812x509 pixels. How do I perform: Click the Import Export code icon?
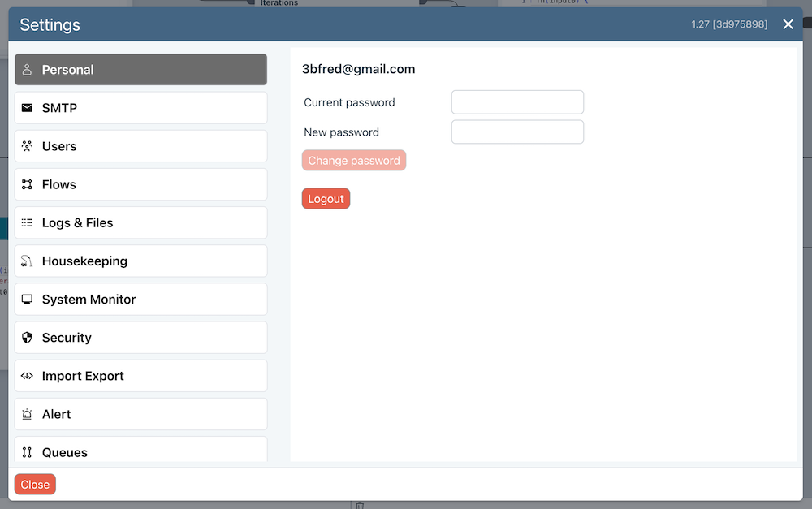point(27,376)
